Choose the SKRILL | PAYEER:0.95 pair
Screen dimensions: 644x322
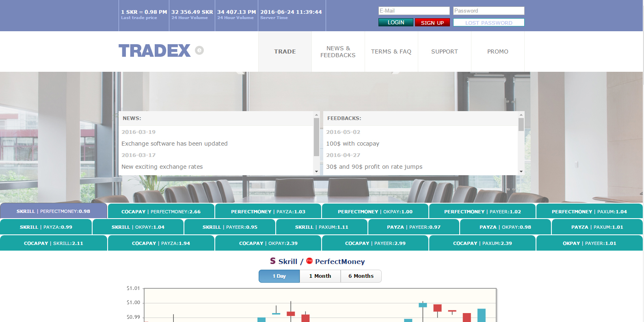[230, 227]
